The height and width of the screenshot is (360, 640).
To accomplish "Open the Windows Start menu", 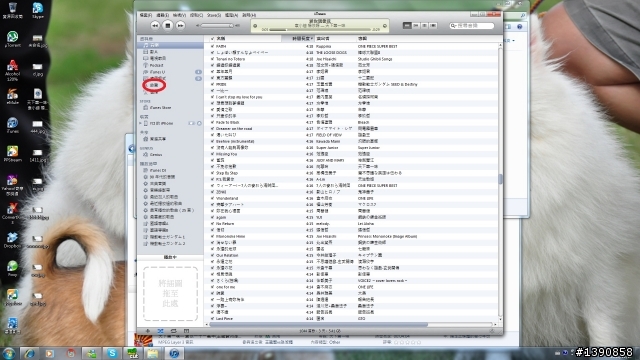I will point(9,353).
